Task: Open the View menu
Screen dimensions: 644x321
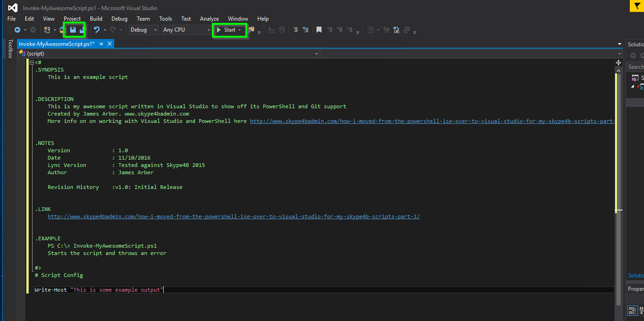Action: 49,19
